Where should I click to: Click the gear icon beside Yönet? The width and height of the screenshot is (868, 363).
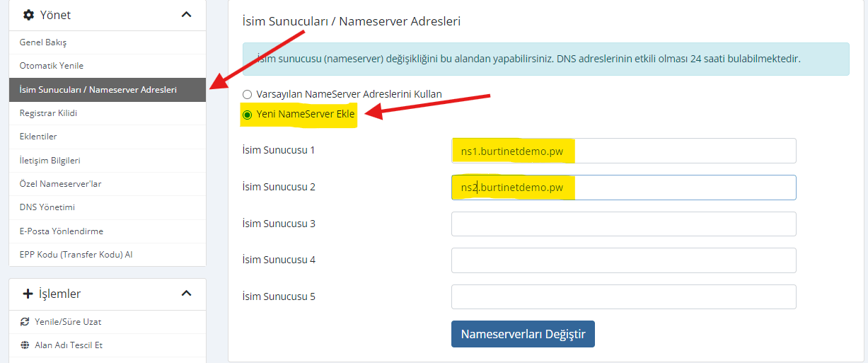coord(28,15)
